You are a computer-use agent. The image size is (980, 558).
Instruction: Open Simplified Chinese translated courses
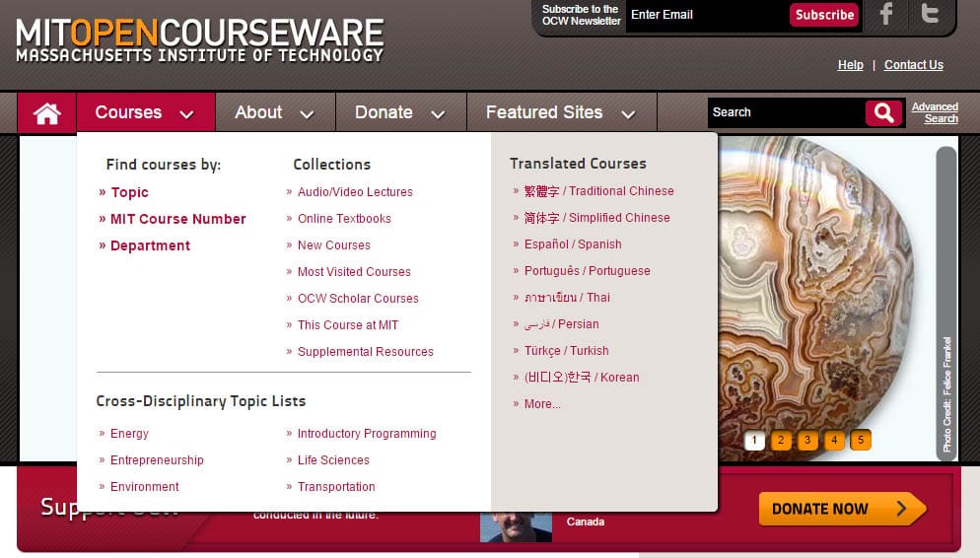(596, 218)
